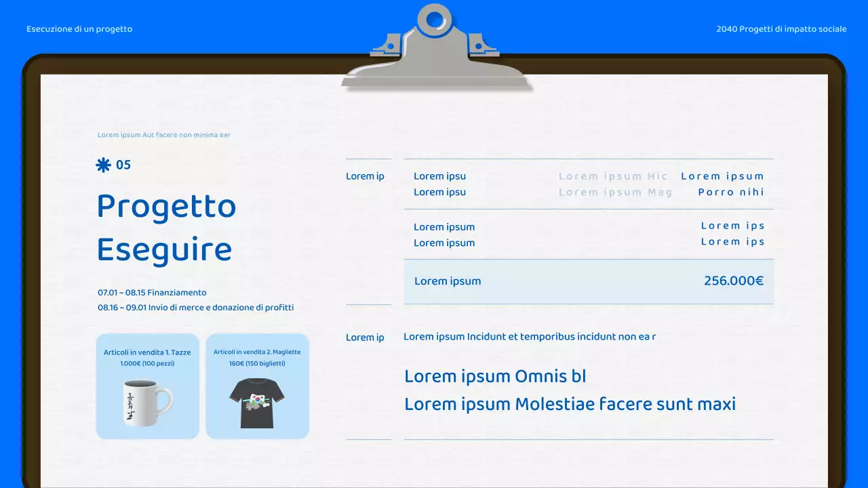
Task: Select the '07.01 ~ 08.15 Finanziamento' line
Action: coord(152,293)
